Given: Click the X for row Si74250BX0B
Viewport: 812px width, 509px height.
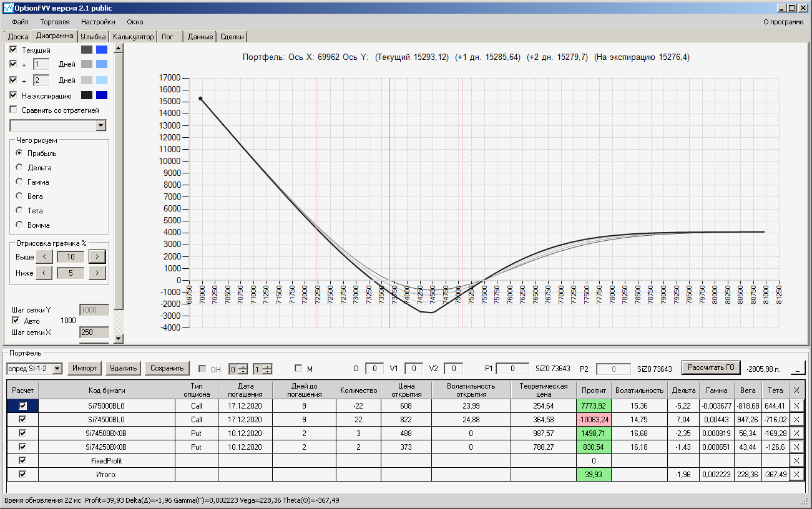Looking at the screenshot, I should (x=796, y=447).
